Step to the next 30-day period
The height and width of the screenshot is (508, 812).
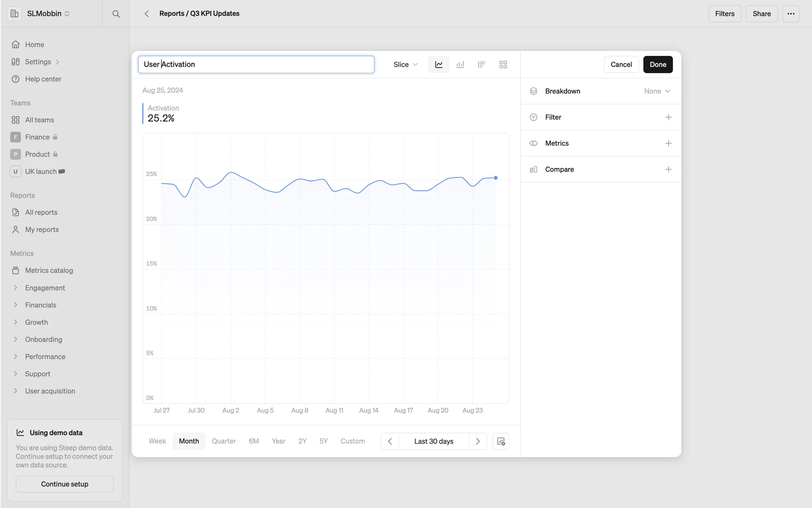click(x=477, y=441)
